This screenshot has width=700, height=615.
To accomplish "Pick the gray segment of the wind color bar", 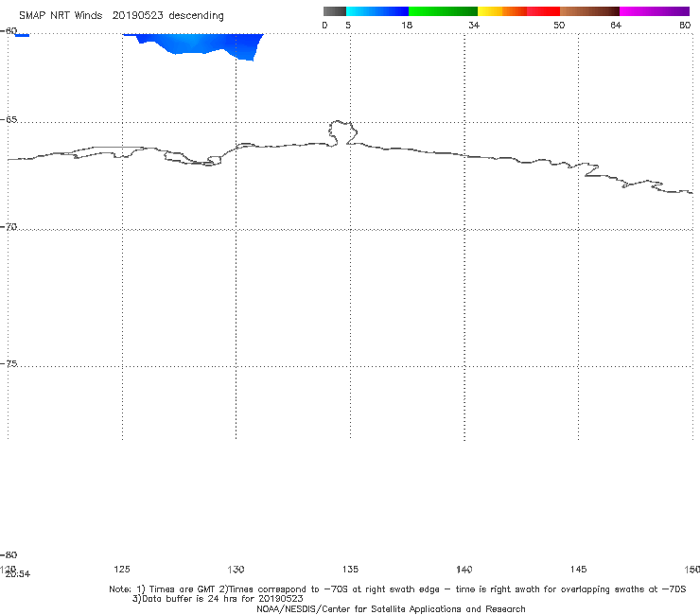I will point(334,11).
